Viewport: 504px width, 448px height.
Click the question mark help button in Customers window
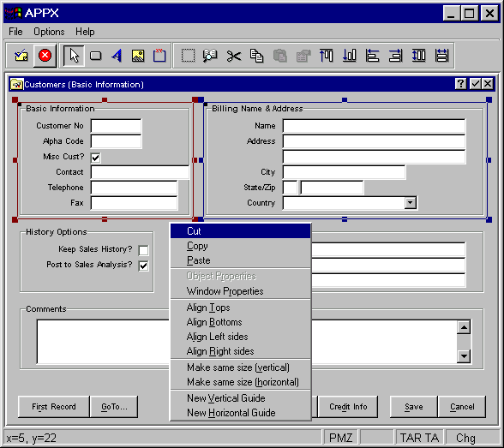461,84
